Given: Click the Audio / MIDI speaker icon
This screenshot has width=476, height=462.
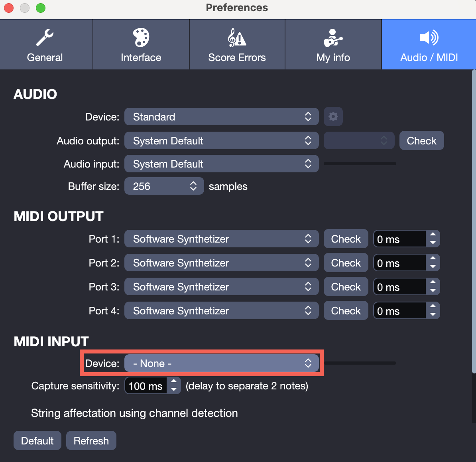Looking at the screenshot, I should tap(429, 38).
